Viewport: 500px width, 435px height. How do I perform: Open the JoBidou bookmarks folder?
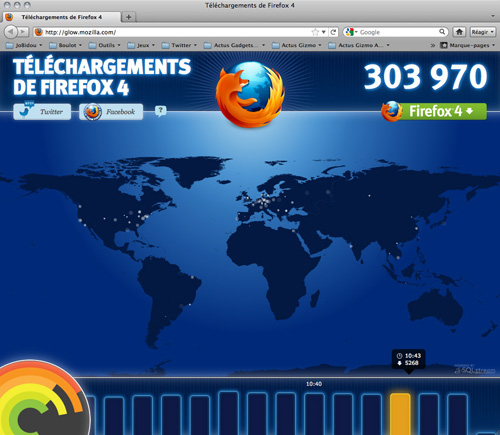[24, 45]
